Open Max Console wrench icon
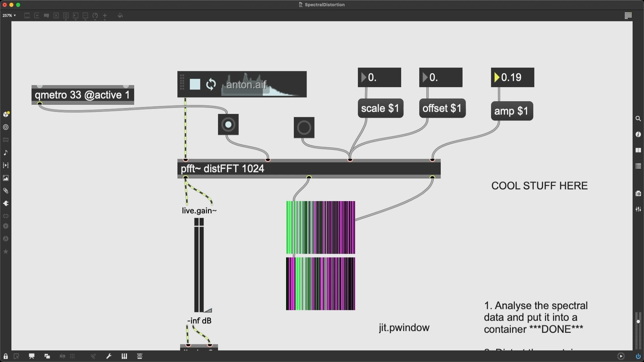This screenshot has height=362, width=644. click(109, 356)
